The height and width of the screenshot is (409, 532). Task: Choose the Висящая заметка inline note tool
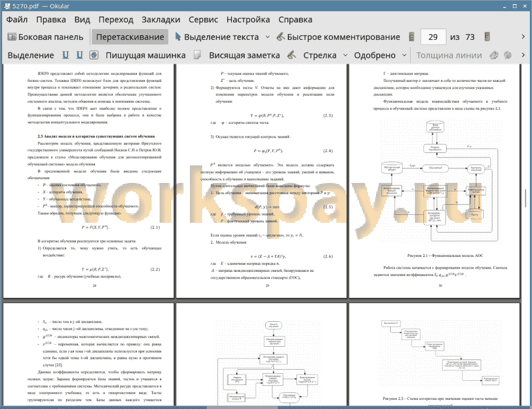coord(244,55)
